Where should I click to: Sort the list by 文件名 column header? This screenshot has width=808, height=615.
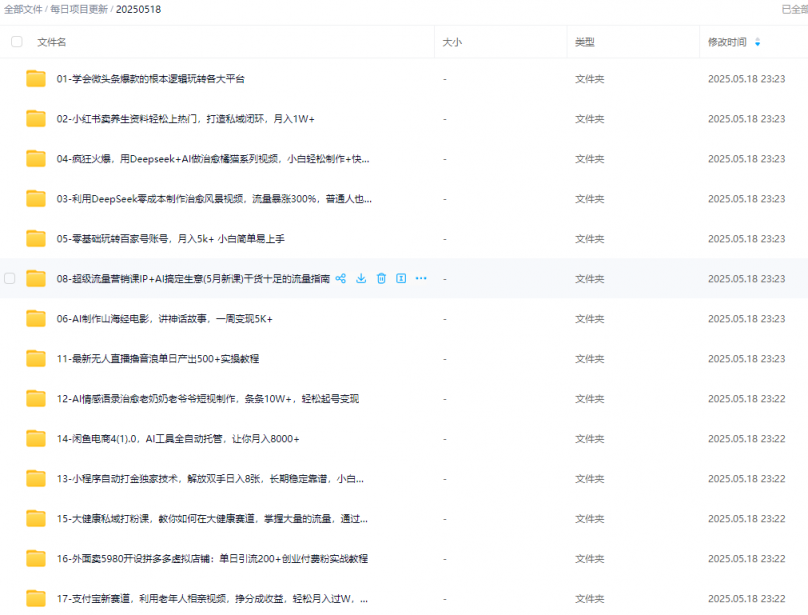click(x=52, y=42)
